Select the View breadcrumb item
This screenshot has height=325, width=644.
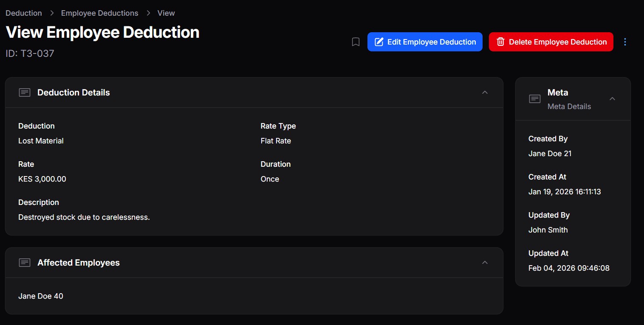[x=166, y=13]
